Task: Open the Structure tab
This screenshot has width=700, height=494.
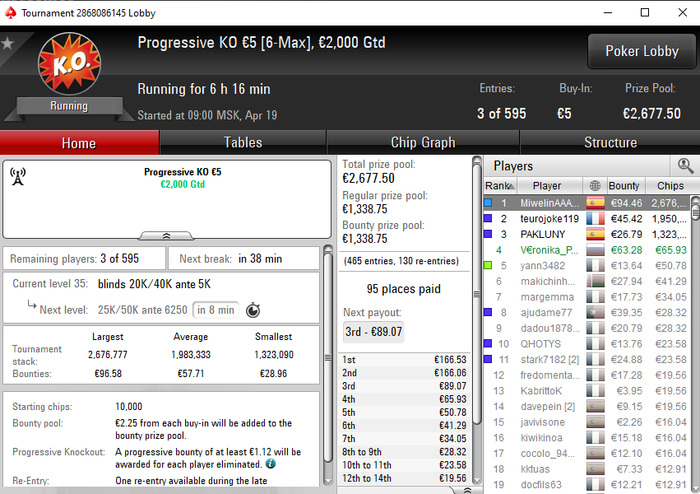Action: (610, 142)
